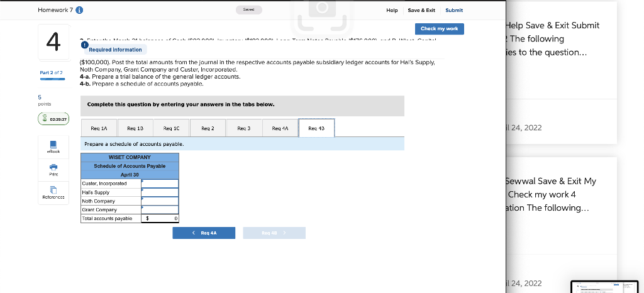Click the Custer, Incorporated row label
This screenshot has width=644, height=293.
111,184
